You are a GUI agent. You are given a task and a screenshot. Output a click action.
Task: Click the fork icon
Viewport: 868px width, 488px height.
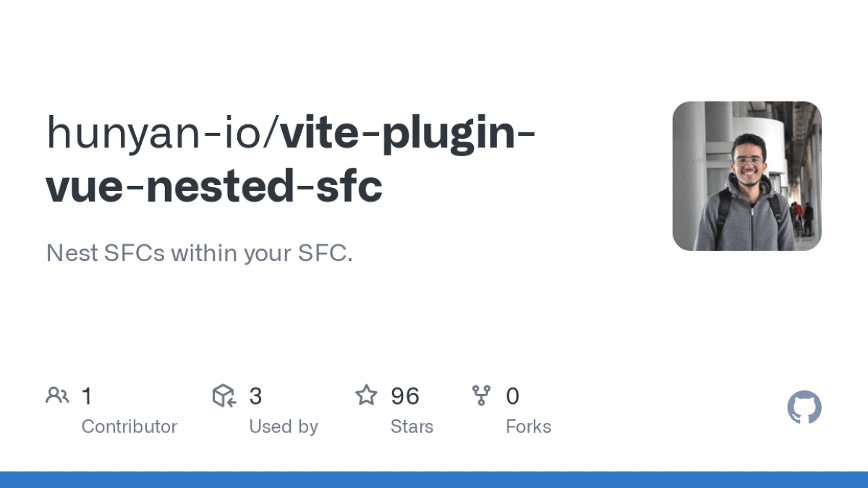[481, 395]
